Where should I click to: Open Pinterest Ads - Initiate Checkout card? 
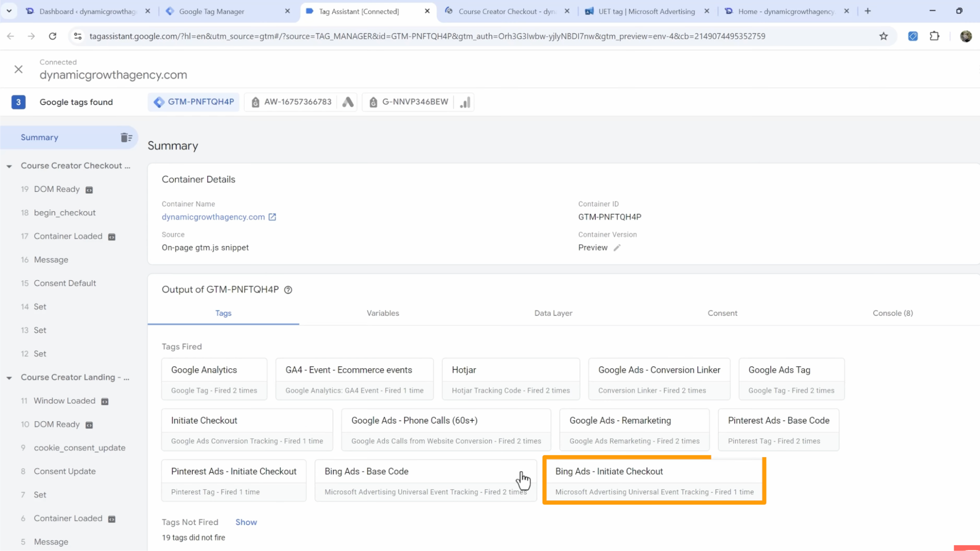pos(234,481)
